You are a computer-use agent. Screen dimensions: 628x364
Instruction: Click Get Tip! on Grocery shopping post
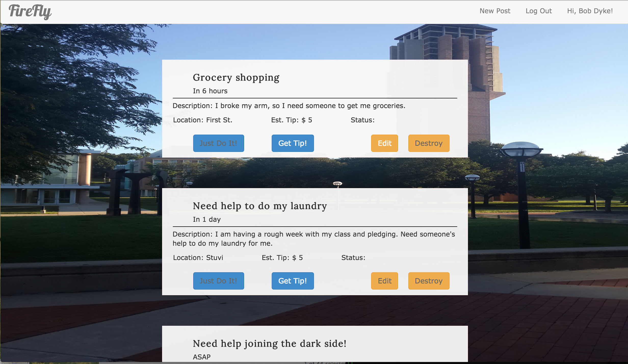[x=293, y=143]
